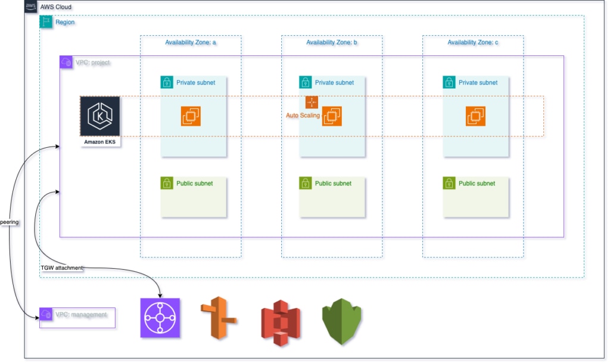
Task: Click the orange IAM icon at the bottom
Action: (x=220, y=318)
